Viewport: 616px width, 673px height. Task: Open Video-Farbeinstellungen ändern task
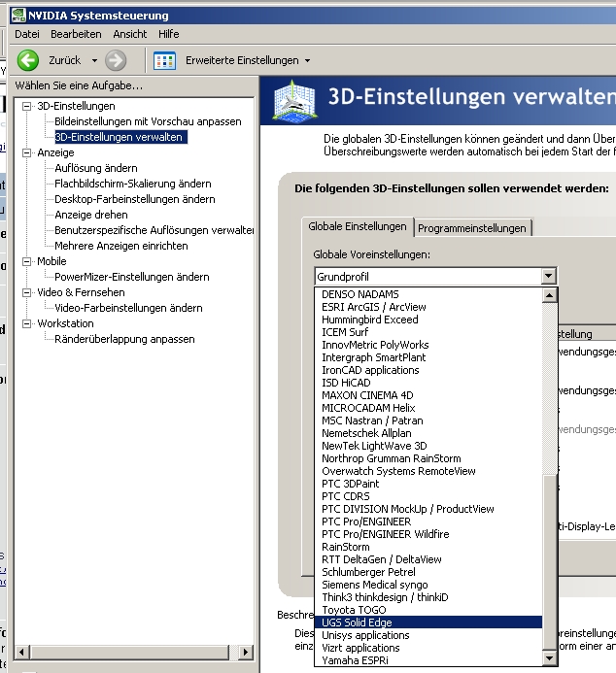click(x=128, y=308)
